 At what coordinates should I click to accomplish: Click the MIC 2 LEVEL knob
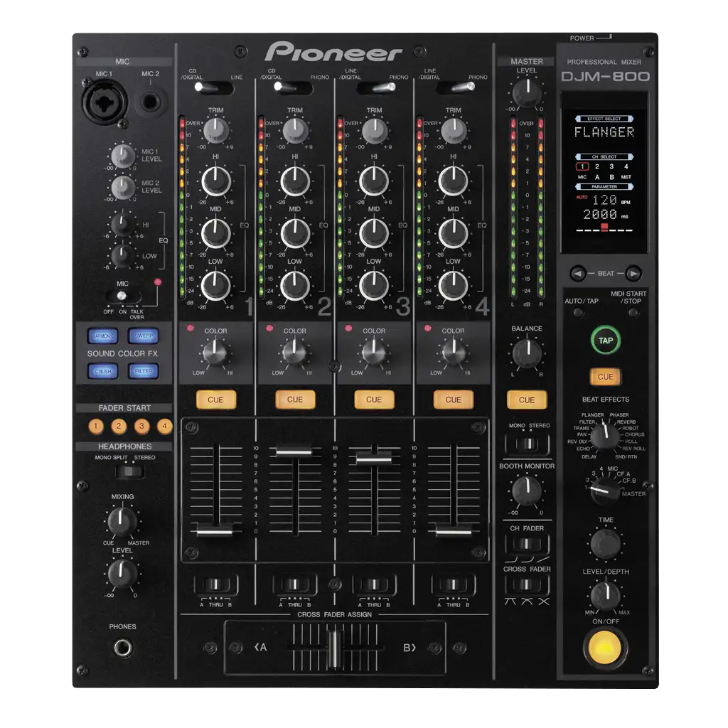point(123,187)
